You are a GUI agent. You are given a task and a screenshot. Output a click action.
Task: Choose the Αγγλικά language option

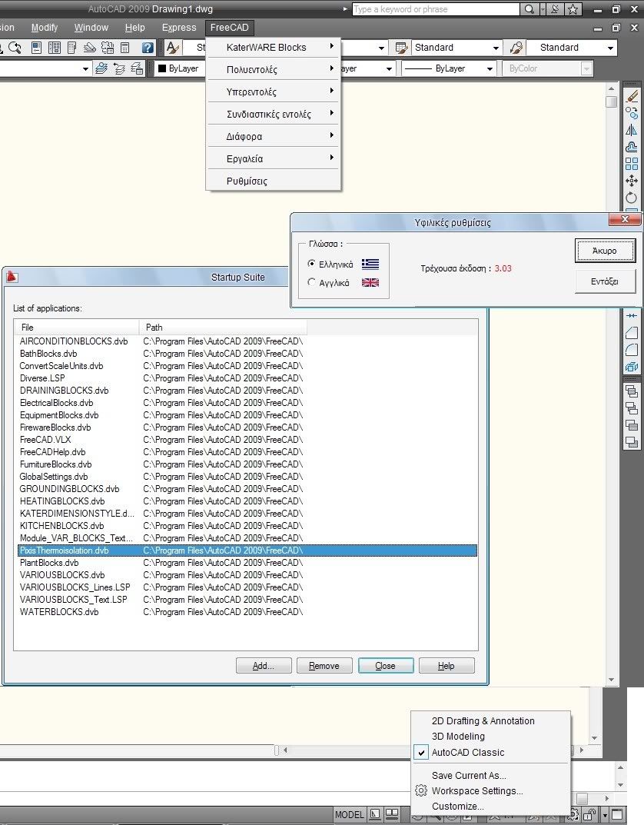pyautogui.click(x=311, y=282)
